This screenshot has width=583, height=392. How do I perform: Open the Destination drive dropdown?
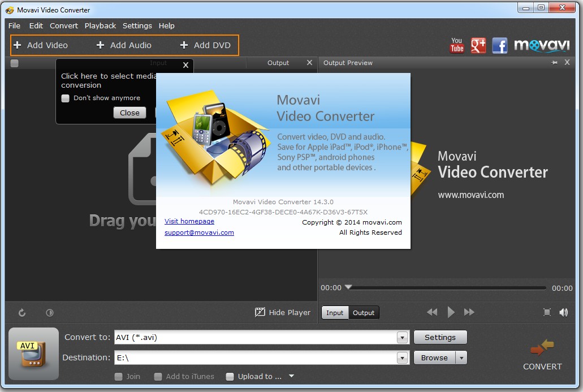click(x=402, y=357)
